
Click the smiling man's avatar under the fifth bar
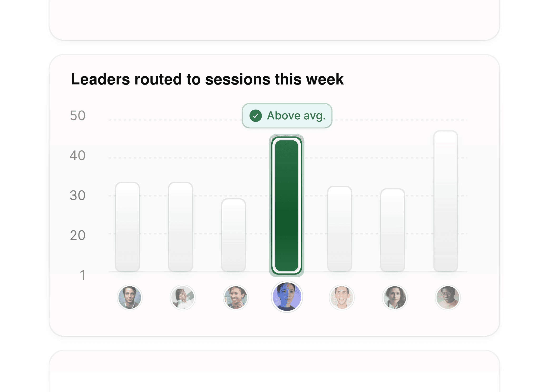point(341,297)
